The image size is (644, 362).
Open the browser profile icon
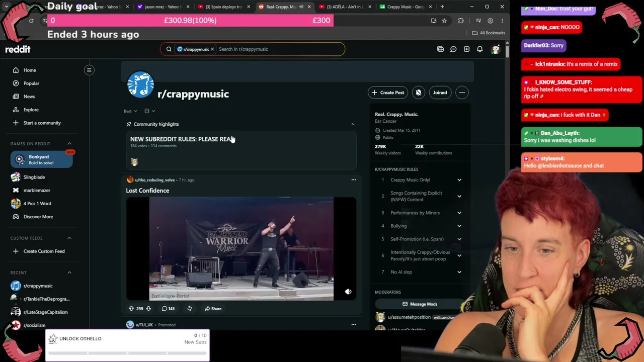coord(491,21)
